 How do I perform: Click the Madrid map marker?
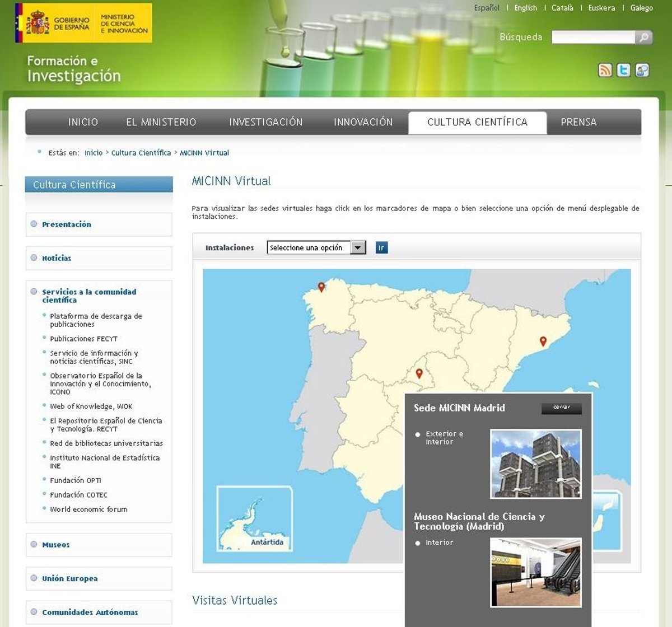pyautogui.click(x=419, y=373)
